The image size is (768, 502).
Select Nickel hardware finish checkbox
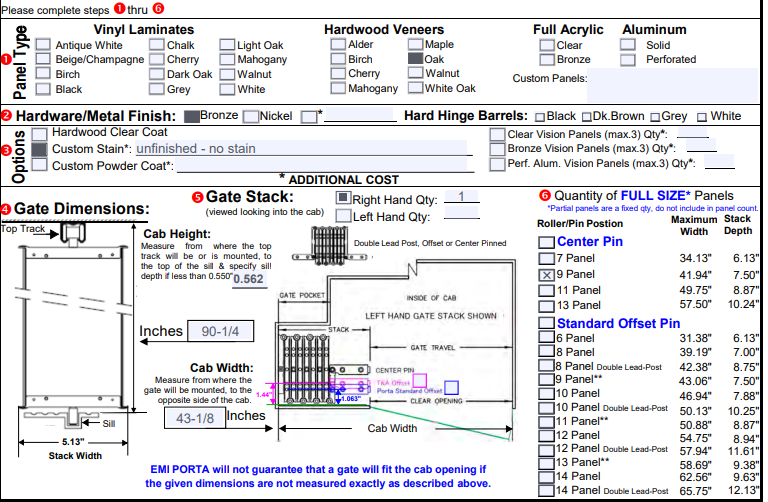[251, 116]
